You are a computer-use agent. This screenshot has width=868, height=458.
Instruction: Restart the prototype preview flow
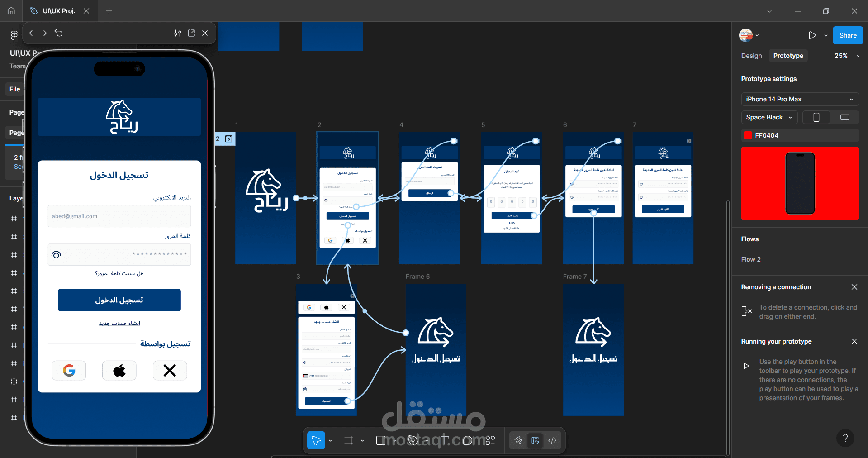(59, 33)
